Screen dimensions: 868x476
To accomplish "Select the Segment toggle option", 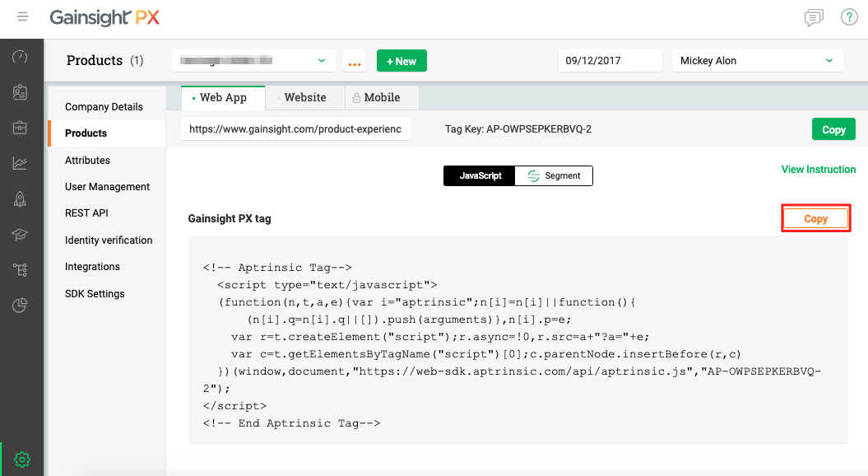I will click(554, 175).
